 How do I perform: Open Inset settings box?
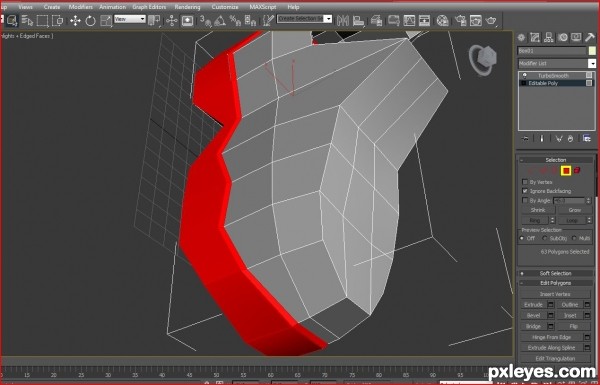(x=587, y=315)
